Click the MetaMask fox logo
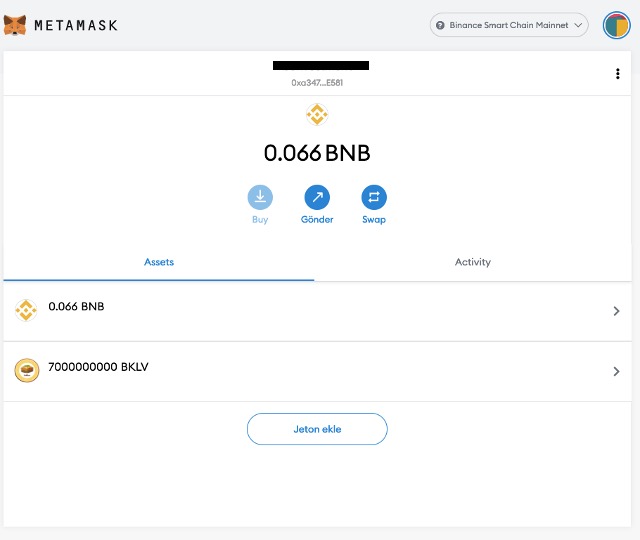640x540 pixels. pos(15,25)
